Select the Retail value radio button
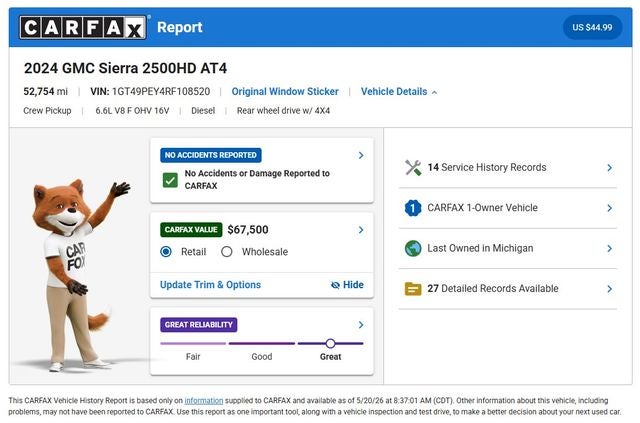This screenshot has width=640, height=423. (x=166, y=252)
